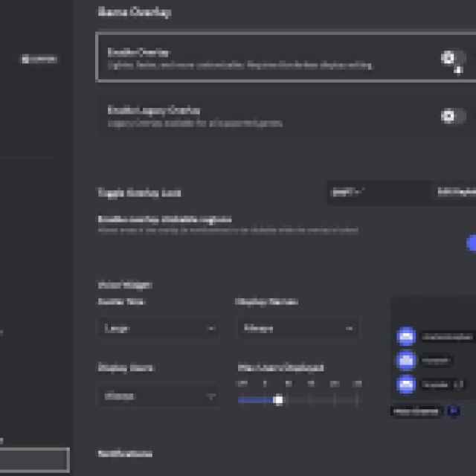Screen dimensions: 476x476
Task: Click the blue icon beside Voice Channel
Action: tap(453, 411)
